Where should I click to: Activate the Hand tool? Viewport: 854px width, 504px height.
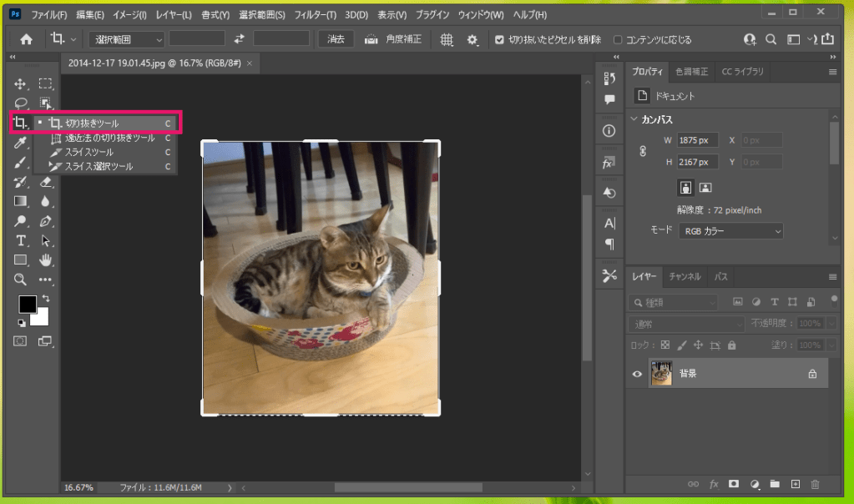47,260
